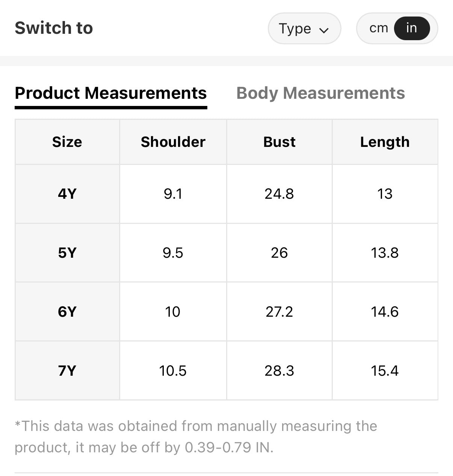Click the Shoulder column header
Screen dimensions: 453x476
(173, 142)
